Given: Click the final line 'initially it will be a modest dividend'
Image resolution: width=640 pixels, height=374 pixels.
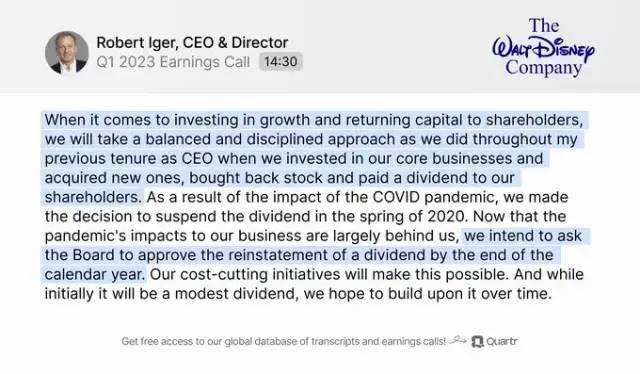Looking at the screenshot, I should pos(298,294).
